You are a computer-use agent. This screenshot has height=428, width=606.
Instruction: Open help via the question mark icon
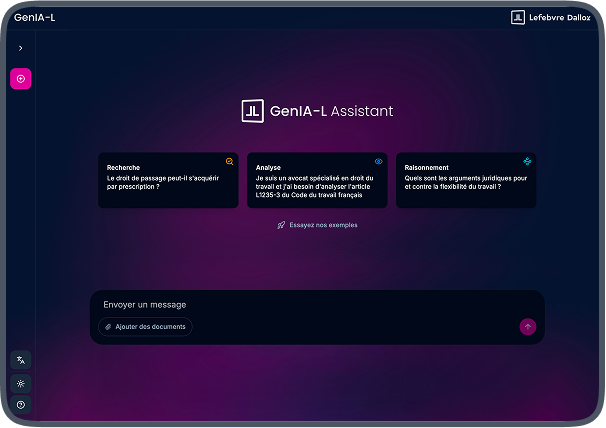pyautogui.click(x=20, y=405)
